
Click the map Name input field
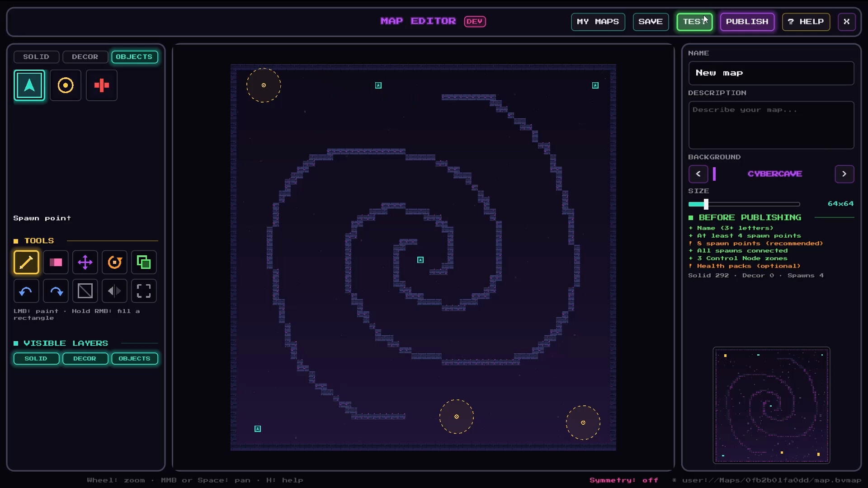(771, 73)
